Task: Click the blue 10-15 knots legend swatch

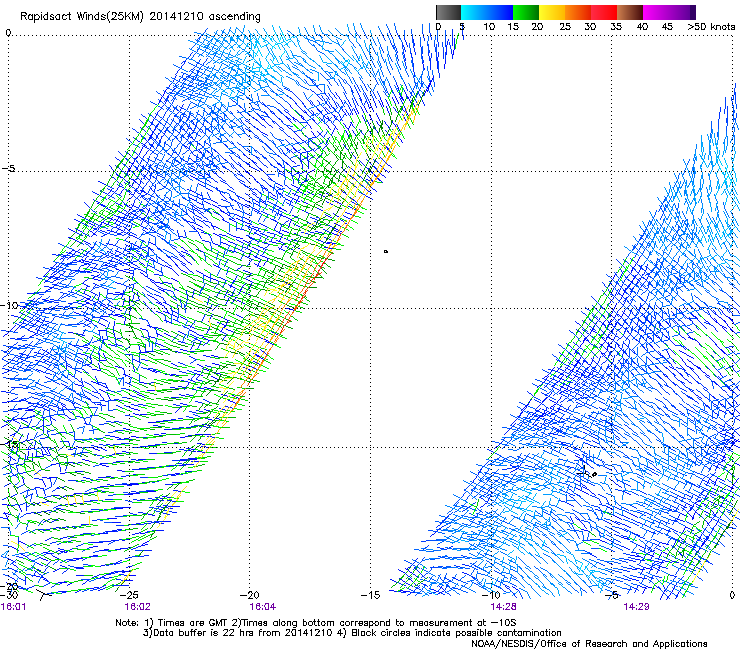Action: point(500,12)
